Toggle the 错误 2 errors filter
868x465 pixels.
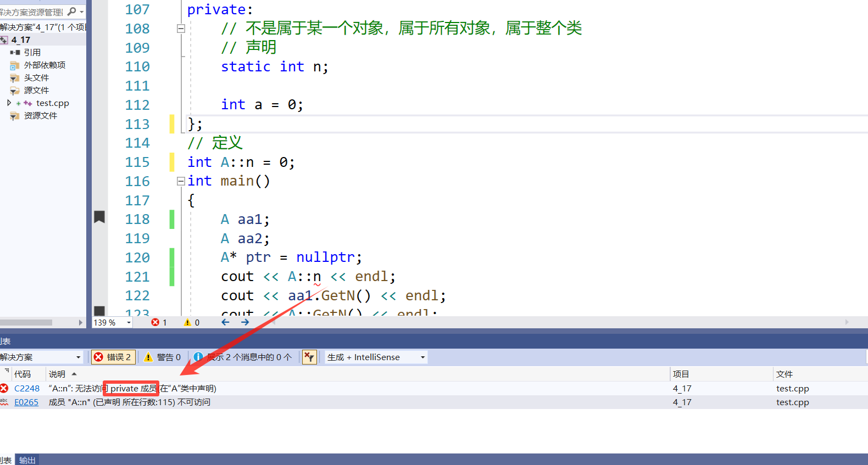[113, 357]
